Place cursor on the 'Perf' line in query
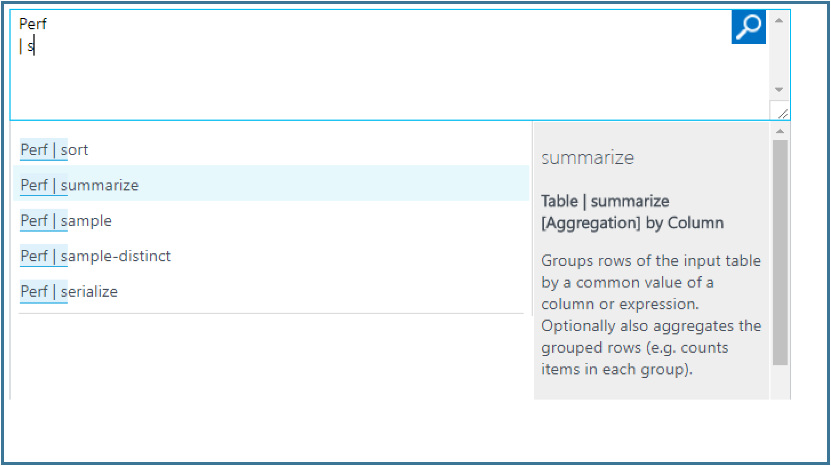The image size is (831, 466). tap(33, 24)
